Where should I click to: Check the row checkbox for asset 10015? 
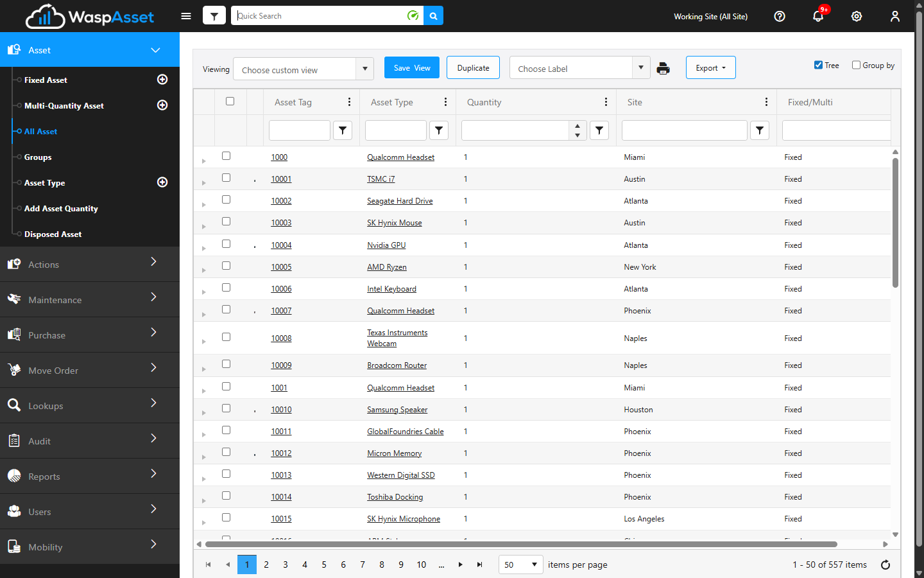tap(226, 518)
